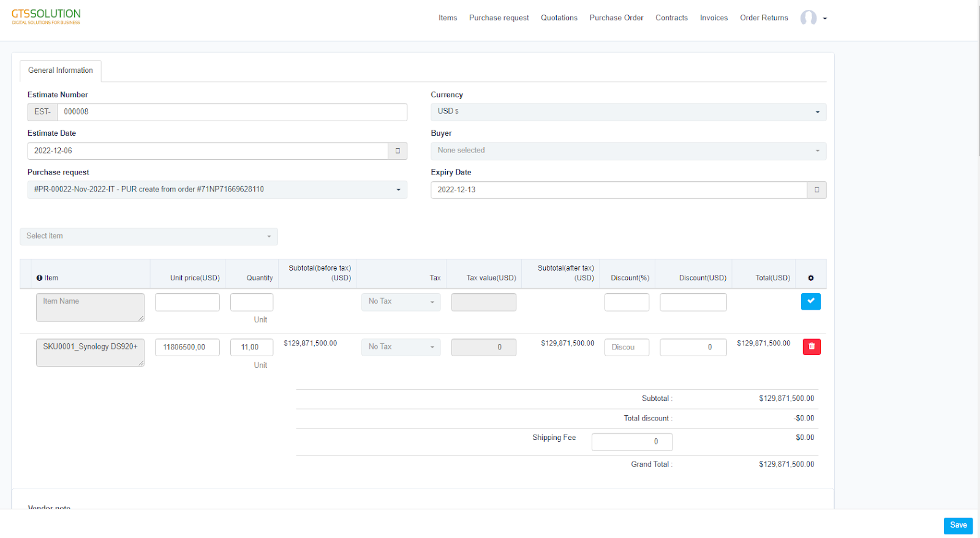The image size is (980, 538).
Task: Click the info icon beside Item header
Action: point(39,278)
